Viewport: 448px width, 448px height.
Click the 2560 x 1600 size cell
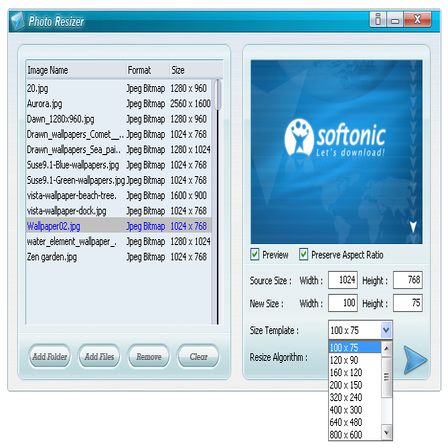tap(190, 104)
